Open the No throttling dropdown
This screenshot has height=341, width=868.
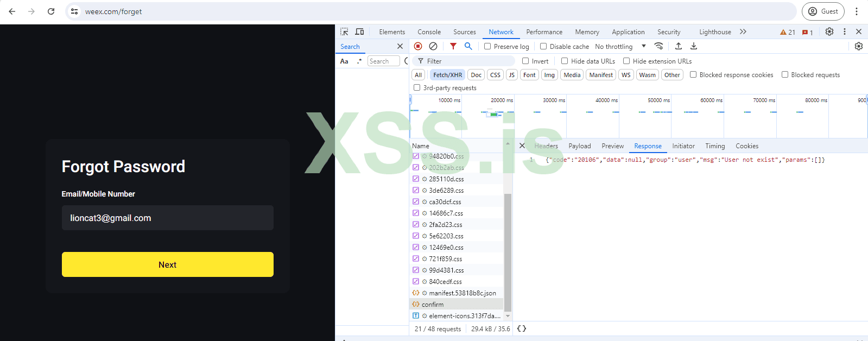tap(620, 46)
